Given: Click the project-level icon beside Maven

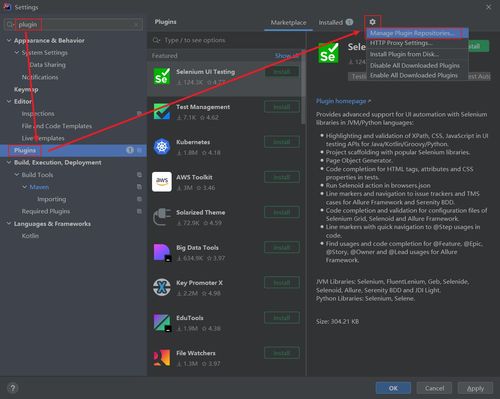Looking at the screenshot, I should [139, 187].
